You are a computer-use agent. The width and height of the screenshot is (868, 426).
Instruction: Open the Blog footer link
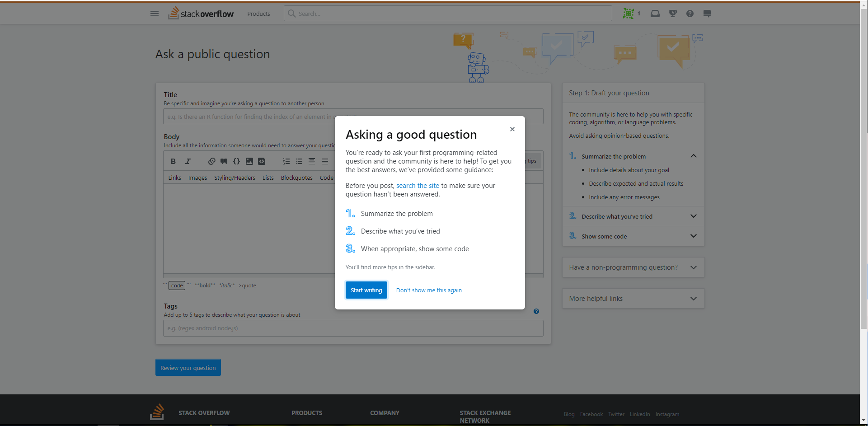coord(569,414)
